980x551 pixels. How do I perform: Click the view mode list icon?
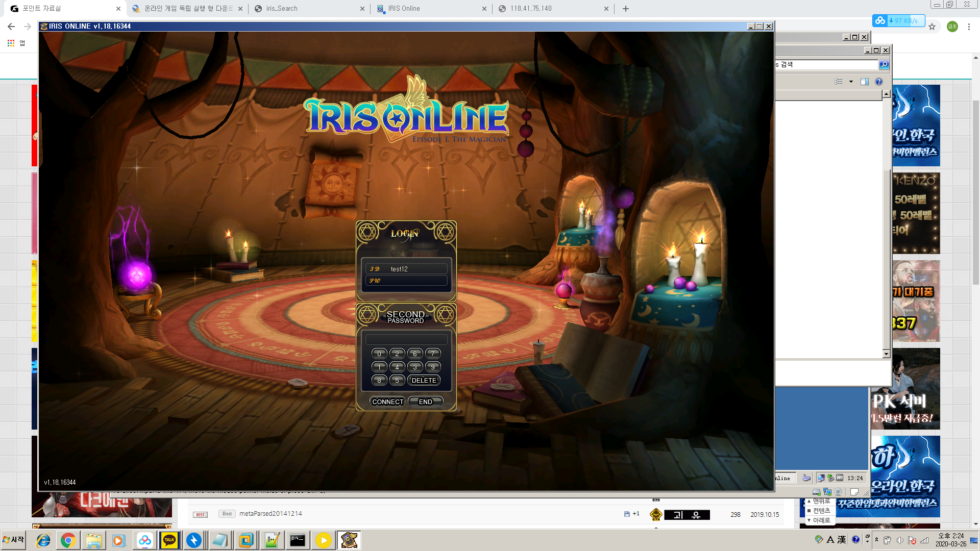coord(839,82)
